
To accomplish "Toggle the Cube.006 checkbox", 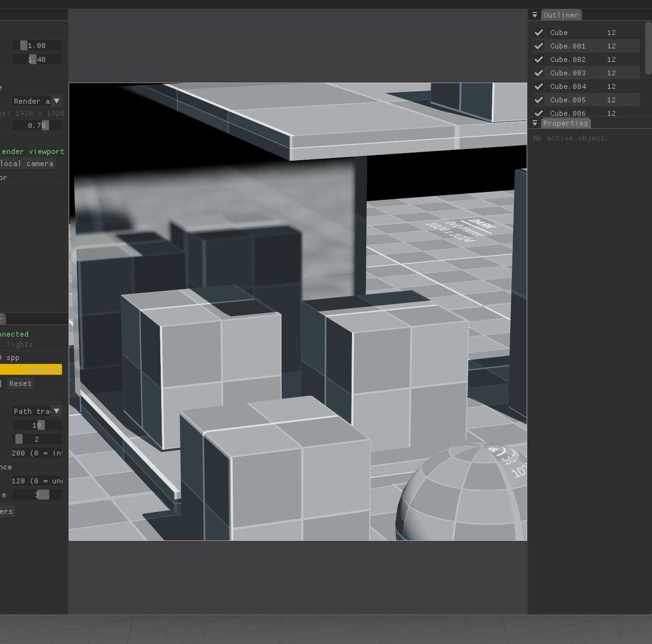I will (x=538, y=112).
